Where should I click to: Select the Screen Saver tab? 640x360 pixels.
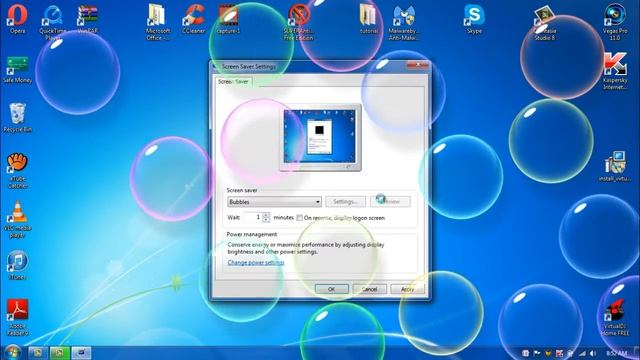[233, 82]
